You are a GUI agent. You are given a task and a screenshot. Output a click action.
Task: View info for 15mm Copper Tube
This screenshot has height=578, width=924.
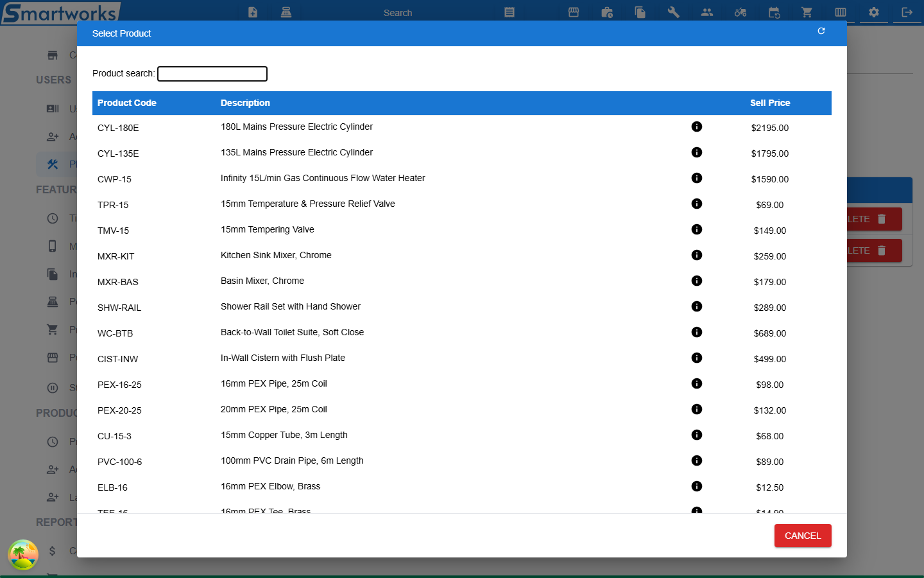point(697,435)
